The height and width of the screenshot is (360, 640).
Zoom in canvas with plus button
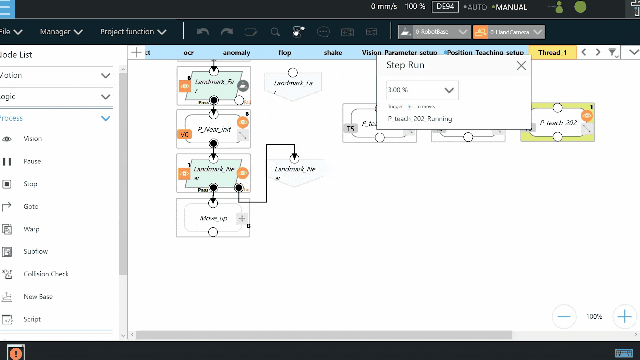pos(624,316)
